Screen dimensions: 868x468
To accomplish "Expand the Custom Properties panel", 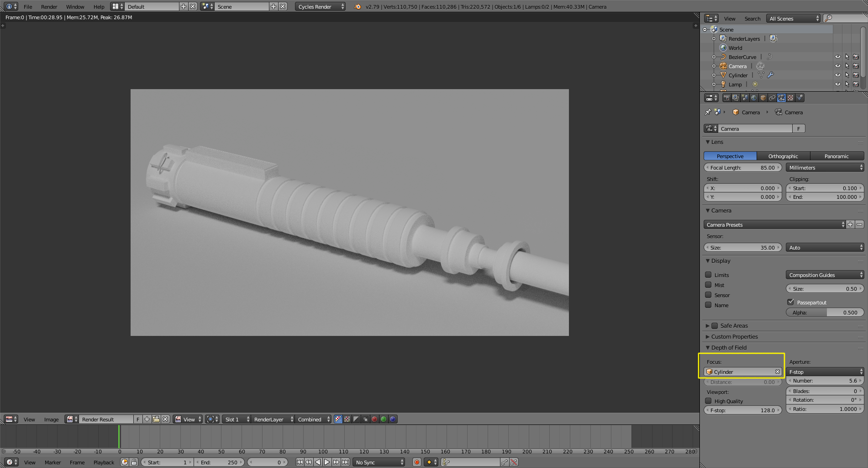I will [707, 337].
